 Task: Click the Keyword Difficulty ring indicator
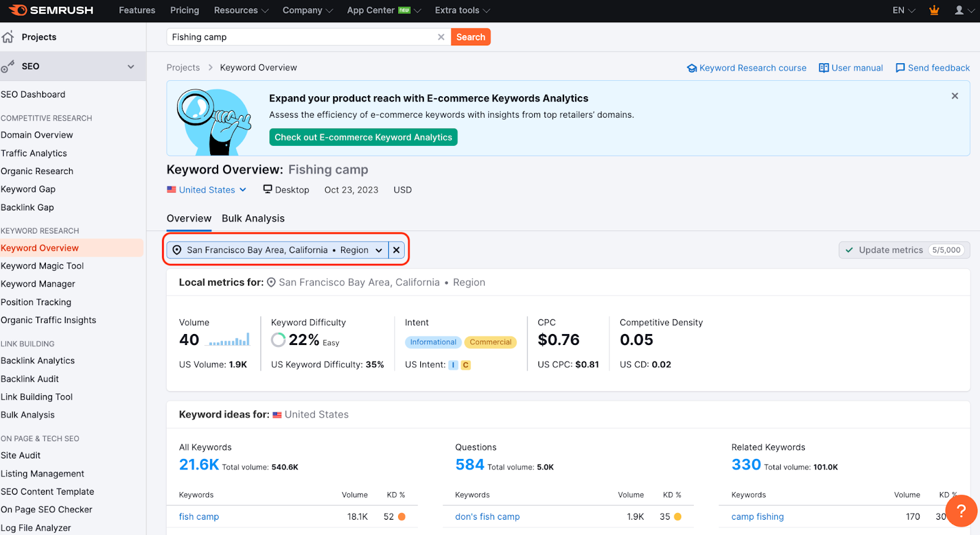pyautogui.click(x=278, y=340)
